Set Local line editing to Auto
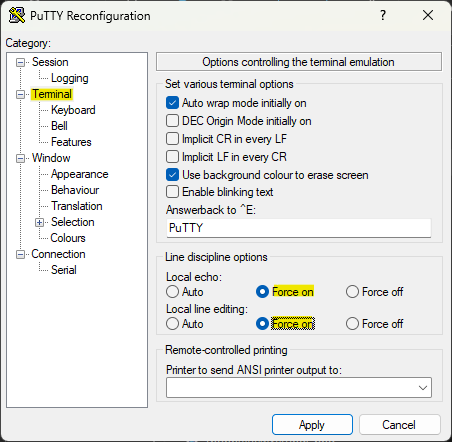This screenshot has width=452, height=442. click(x=172, y=324)
